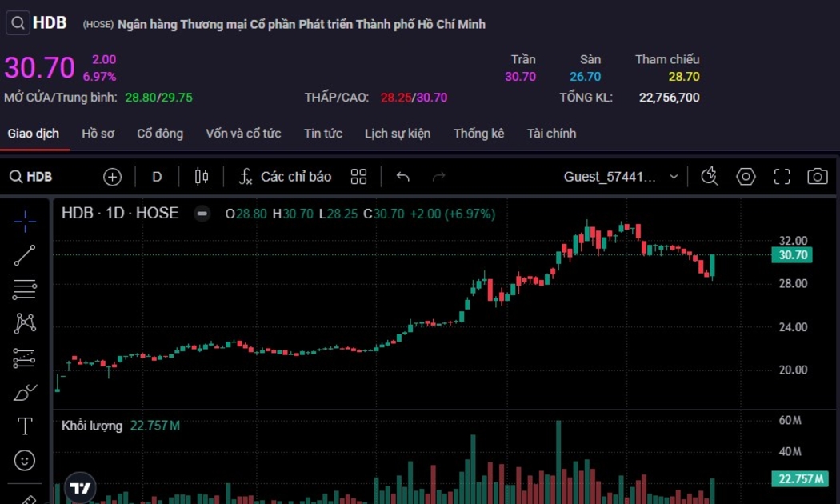Open the candlestick chart style selector
This screenshot has width=840, height=504.
201,177
